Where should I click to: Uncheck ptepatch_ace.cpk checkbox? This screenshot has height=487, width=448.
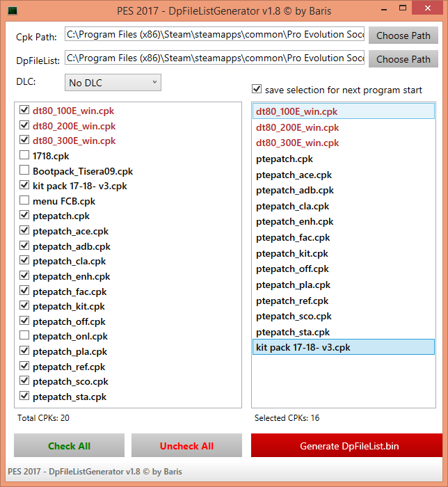click(x=24, y=230)
